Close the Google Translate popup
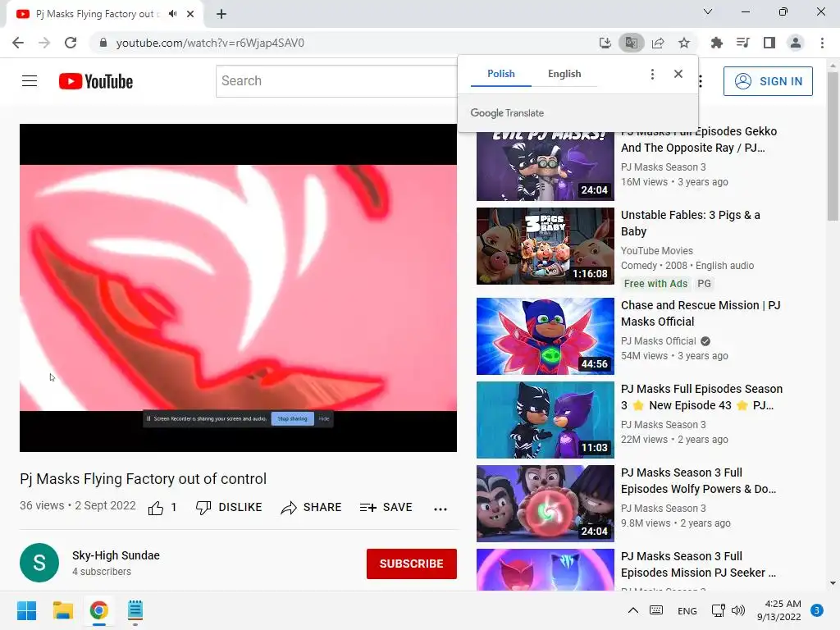The height and width of the screenshot is (630, 840). pos(678,74)
